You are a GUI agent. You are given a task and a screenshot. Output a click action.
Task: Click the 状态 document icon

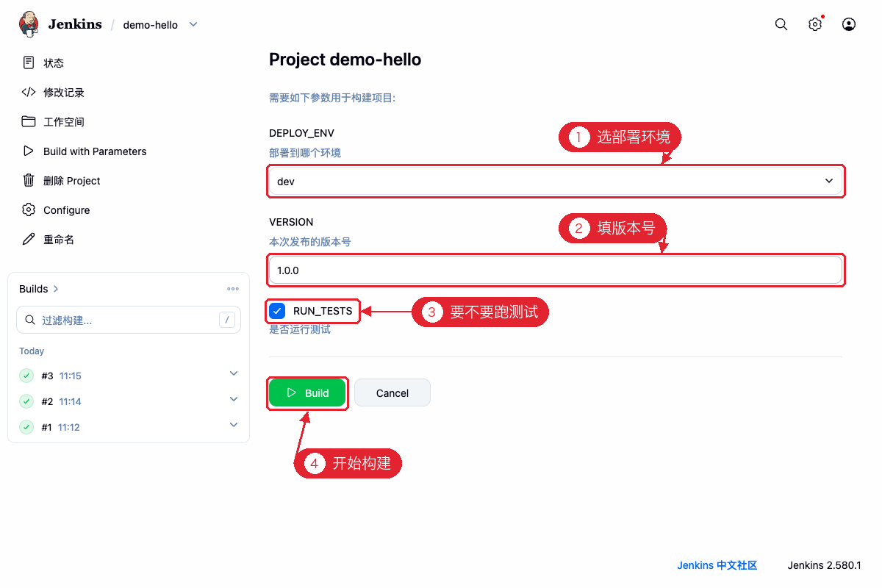click(x=29, y=62)
